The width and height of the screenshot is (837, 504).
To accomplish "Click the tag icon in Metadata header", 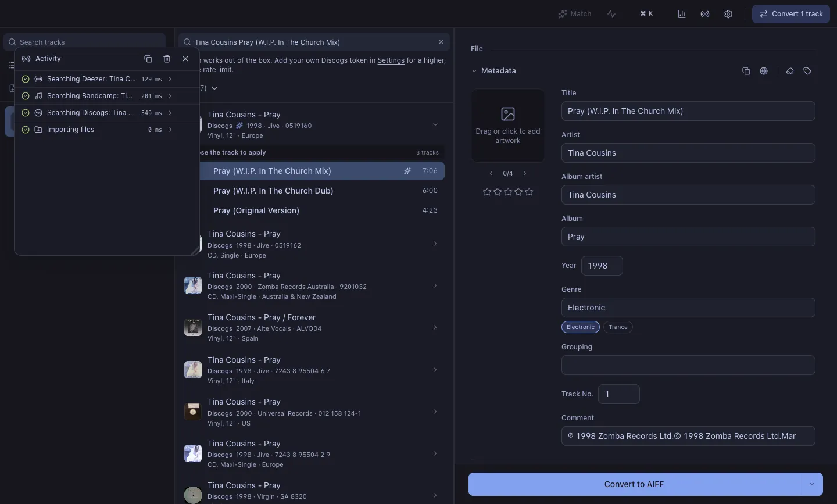I will point(807,71).
